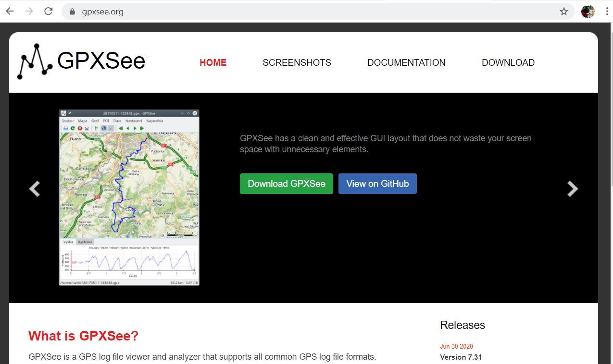View site info via the padlock icon
Screen dimensions: 613x364
click(73, 12)
